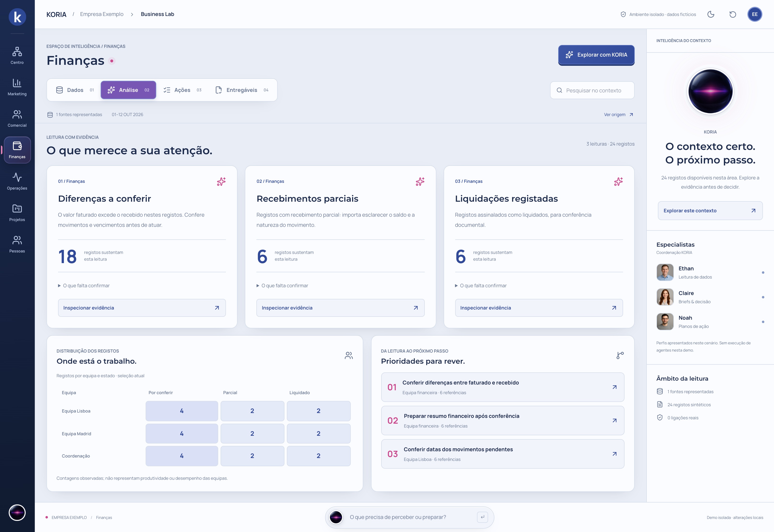774x532 pixels.
Task: Open priority 03 Conferir datas dos movimentos
Action: coord(503,454)
